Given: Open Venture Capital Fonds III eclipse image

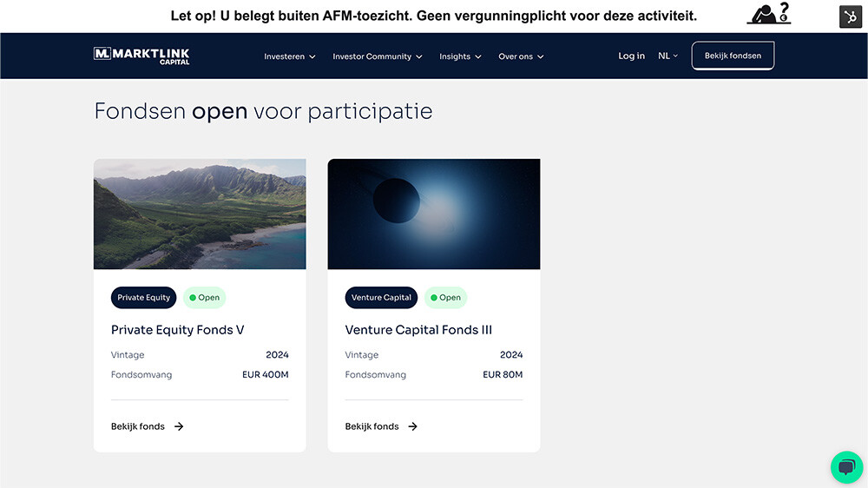Looking at the screenshot, I should [434, 214].
